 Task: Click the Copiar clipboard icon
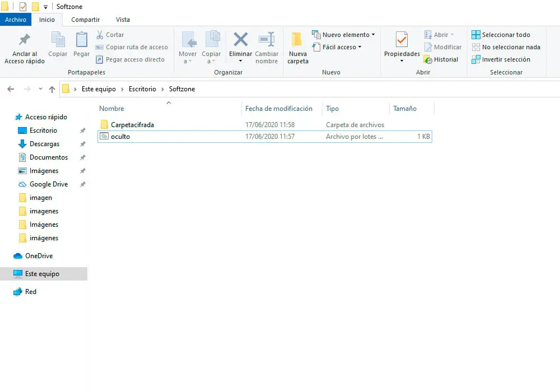(58, 39)
